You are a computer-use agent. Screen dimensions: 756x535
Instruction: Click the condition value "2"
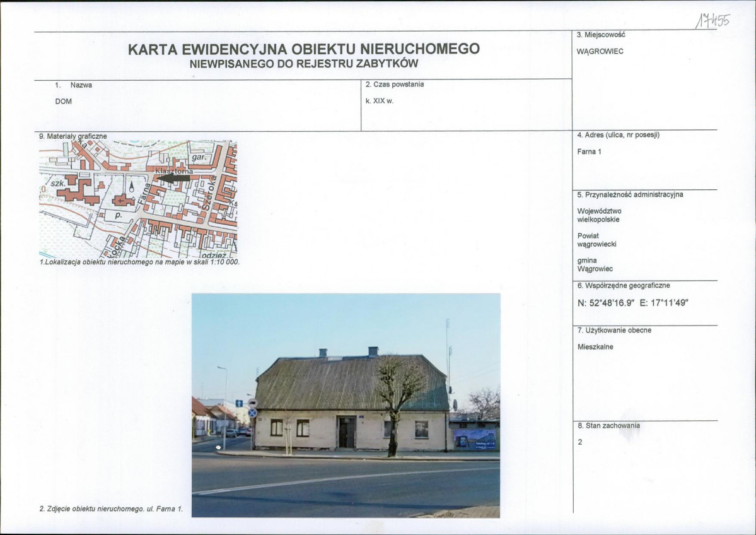pyautogui.click(x=579, y=442)
